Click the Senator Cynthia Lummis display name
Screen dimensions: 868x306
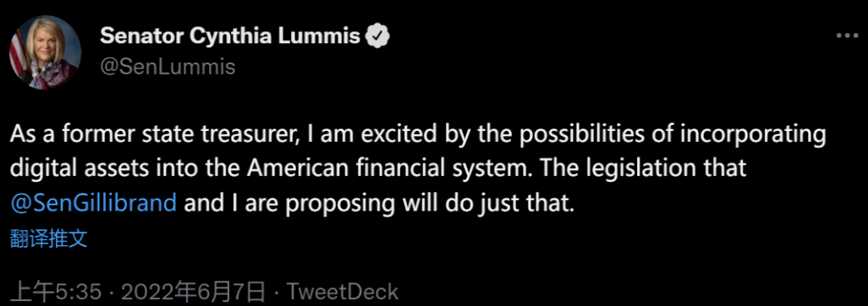(231, 36)
